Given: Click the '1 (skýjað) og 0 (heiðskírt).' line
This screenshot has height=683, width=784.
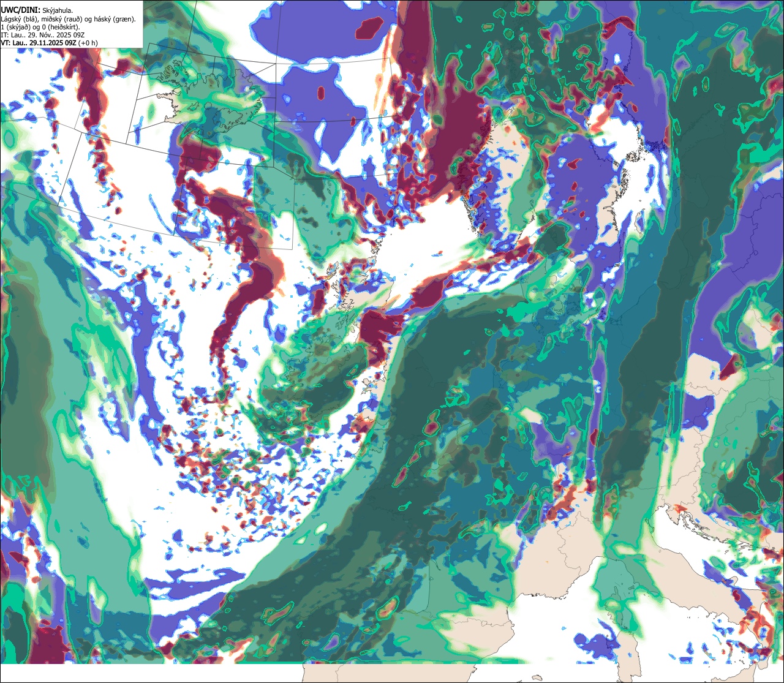Looking at the screenshot, I should (40, 27).
